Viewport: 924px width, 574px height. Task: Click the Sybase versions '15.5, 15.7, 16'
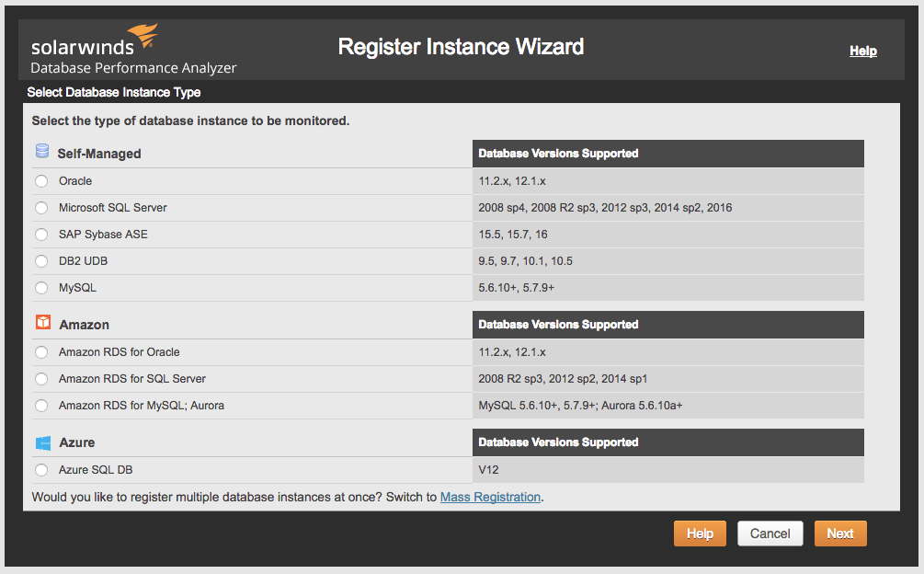tap(513, 235)
